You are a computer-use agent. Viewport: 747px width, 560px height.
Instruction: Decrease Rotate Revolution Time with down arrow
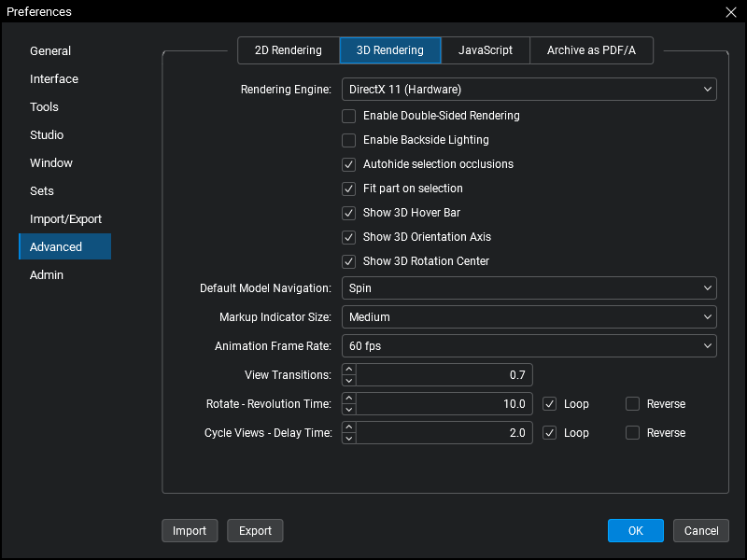point(349,410)
